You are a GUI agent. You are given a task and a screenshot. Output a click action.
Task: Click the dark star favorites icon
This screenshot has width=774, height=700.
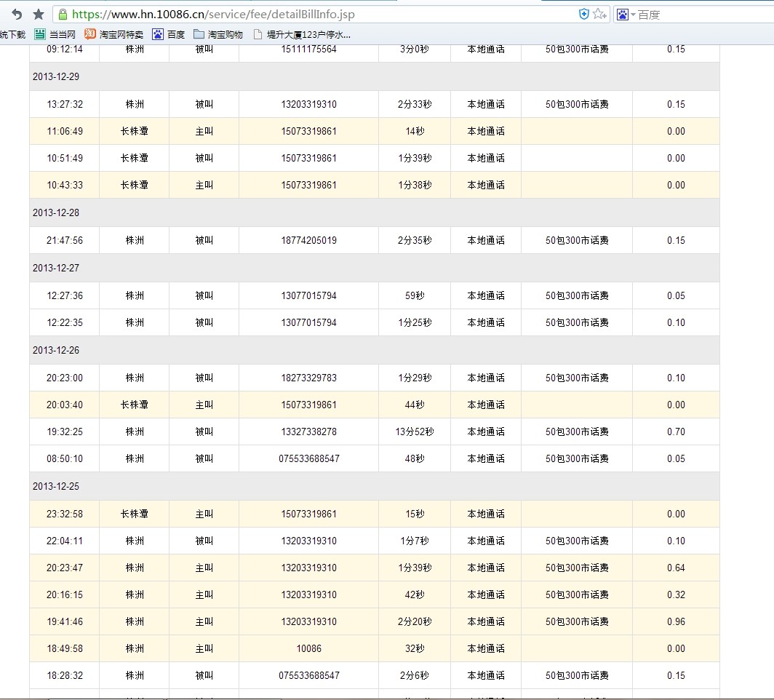[39, 15]
